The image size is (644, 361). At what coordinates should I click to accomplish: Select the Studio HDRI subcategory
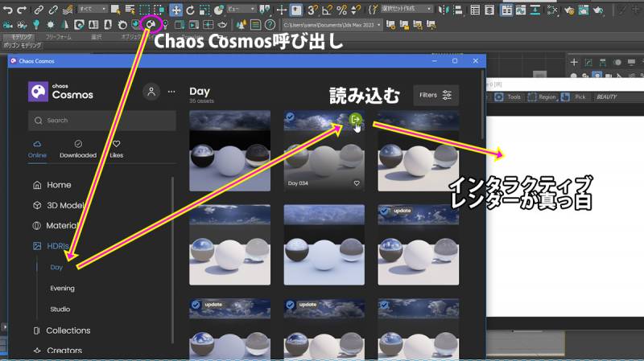(x=60, y=310)
